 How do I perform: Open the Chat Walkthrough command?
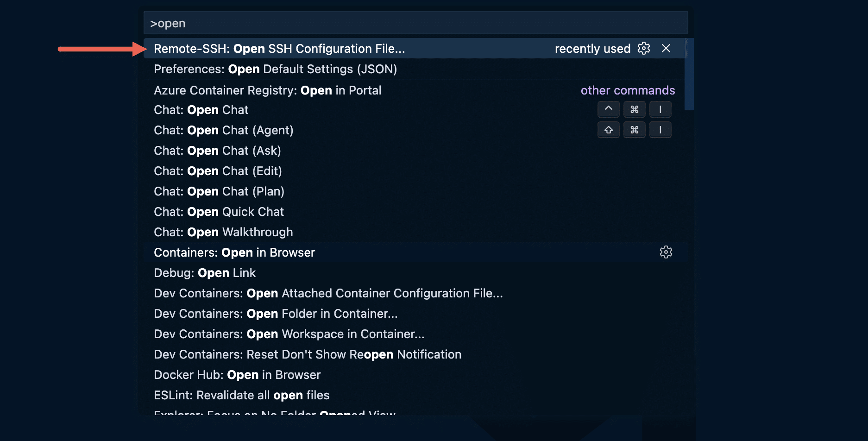223,232
